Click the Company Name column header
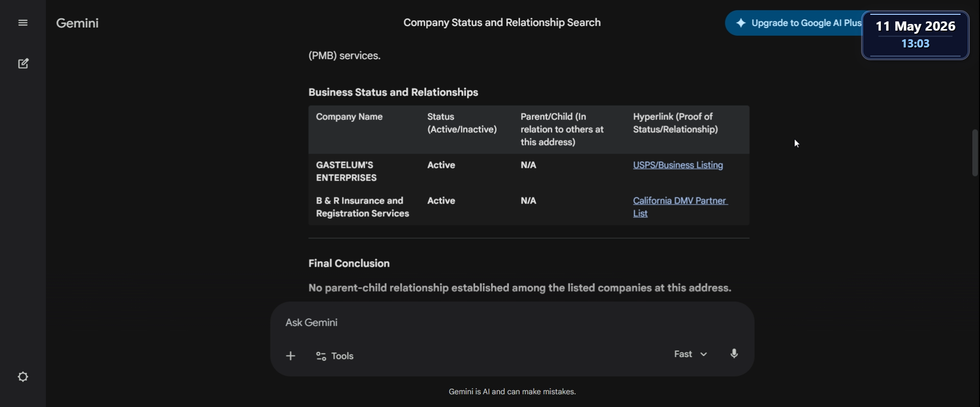Viewport: 980px width, 407px height. click(x=349, y=117)
